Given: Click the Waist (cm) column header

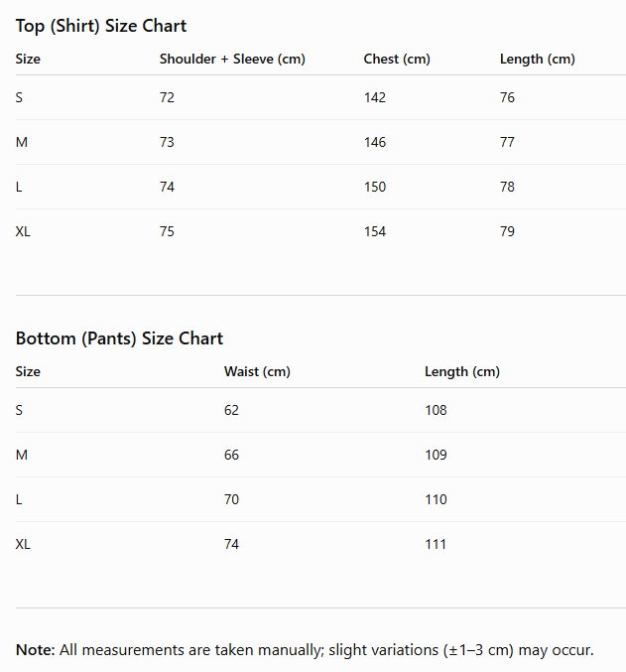Looking at the screenshot, I should tap(257, 371).
